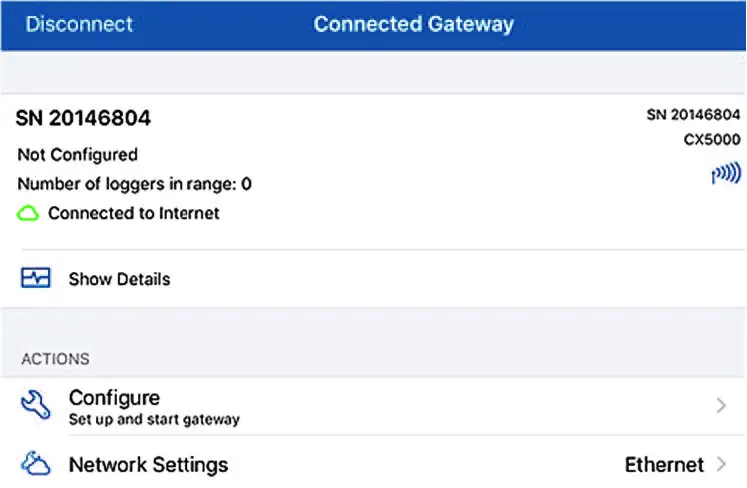Expand Network Settings using the Ethernet chevron
This screenshot has height=488, width=747.
721,465
